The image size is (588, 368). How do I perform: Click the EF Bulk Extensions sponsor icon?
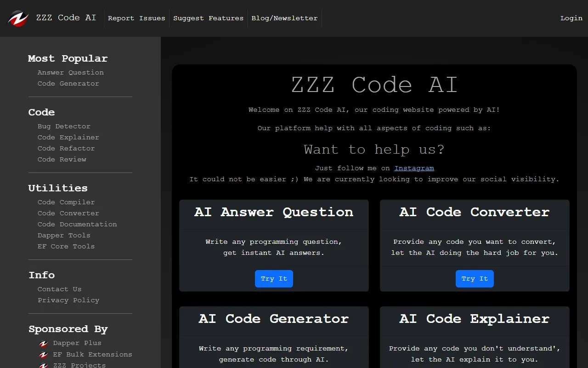(43, 354)
